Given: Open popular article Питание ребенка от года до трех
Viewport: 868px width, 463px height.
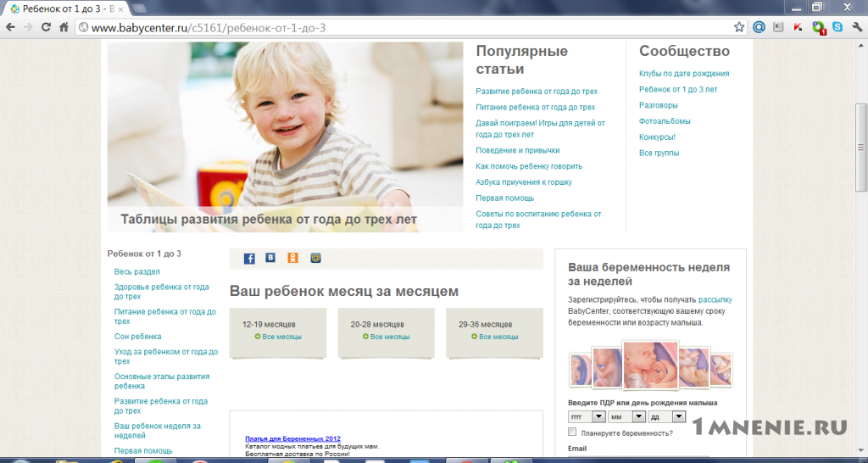Looking at the screenshot, I should [x=536, y=108].
